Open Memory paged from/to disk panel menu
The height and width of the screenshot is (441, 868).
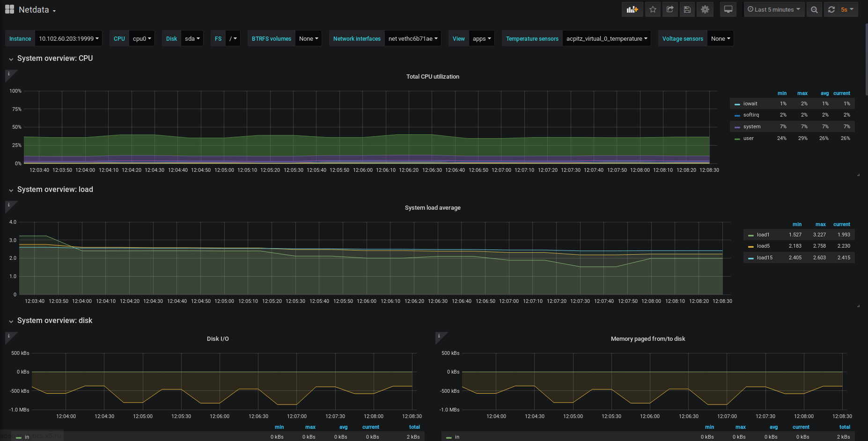pos(648,338)
